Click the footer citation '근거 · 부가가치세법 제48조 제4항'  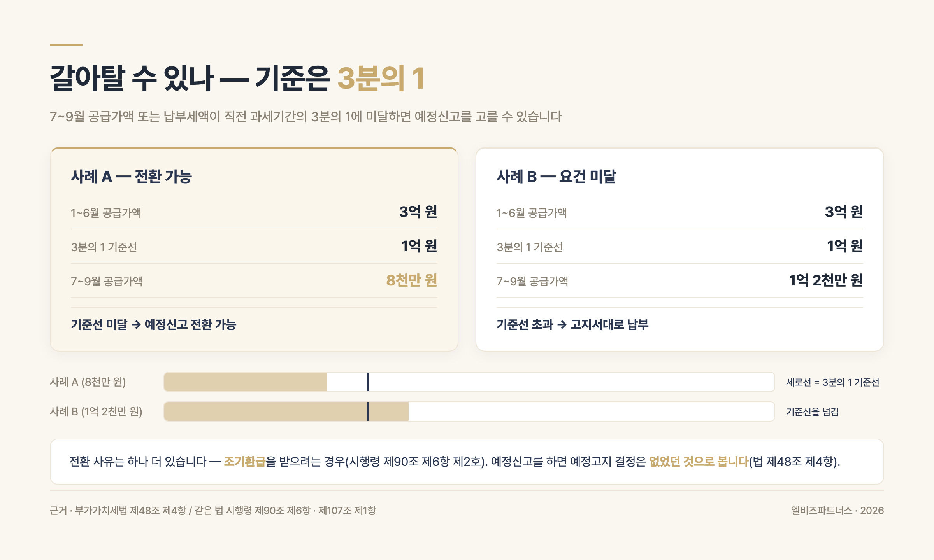(118, 511)
